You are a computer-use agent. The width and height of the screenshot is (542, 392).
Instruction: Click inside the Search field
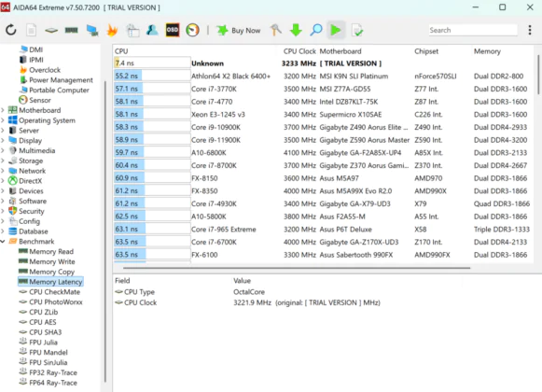[473, 30]
